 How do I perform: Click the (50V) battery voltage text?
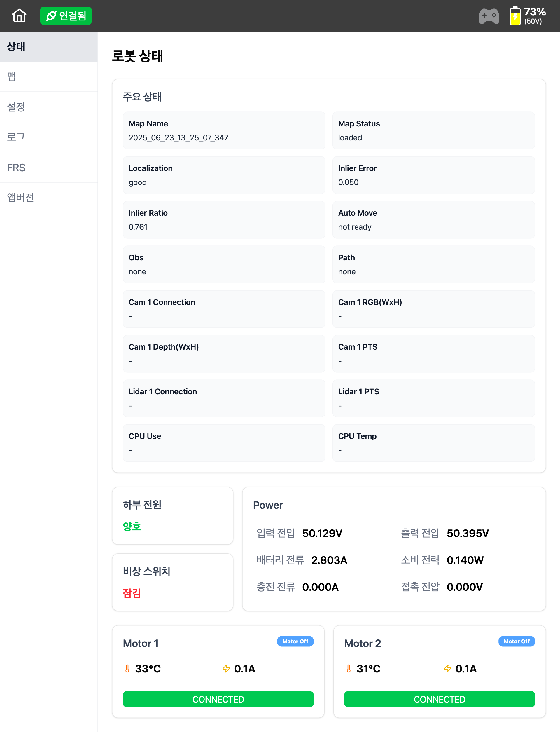(x=533, y=21)
